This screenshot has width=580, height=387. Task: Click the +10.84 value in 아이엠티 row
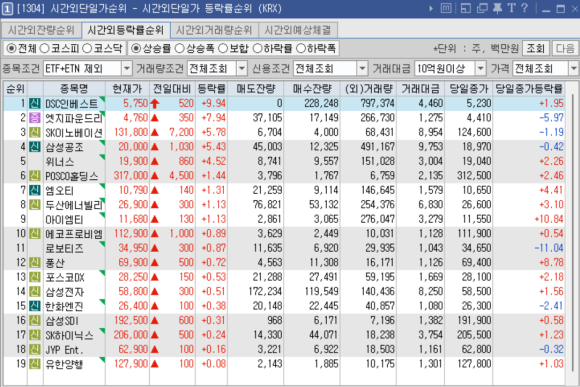[x=549, y=219]
